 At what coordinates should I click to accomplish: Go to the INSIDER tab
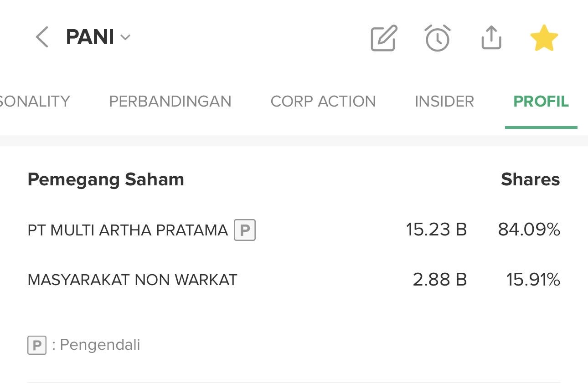[444, 101]
